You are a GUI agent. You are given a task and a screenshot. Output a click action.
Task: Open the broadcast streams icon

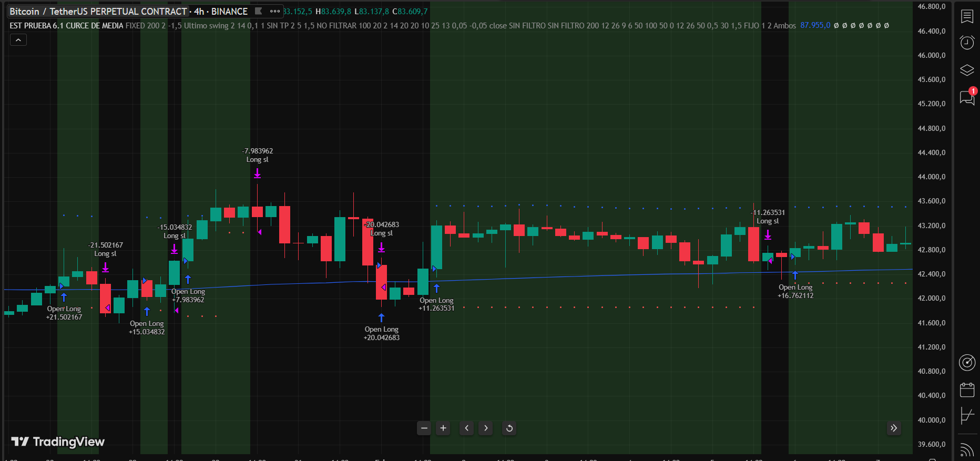pyautogui.click(x=967, y=450)
